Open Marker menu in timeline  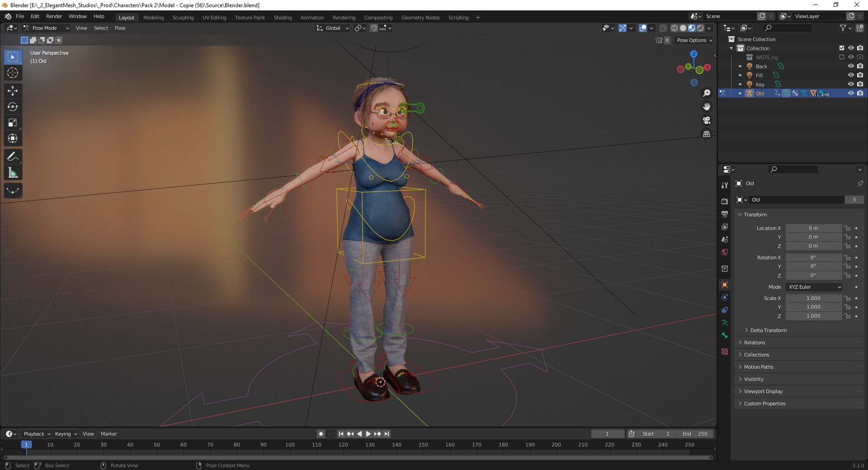pyautogui.click(x=108, y=434)
